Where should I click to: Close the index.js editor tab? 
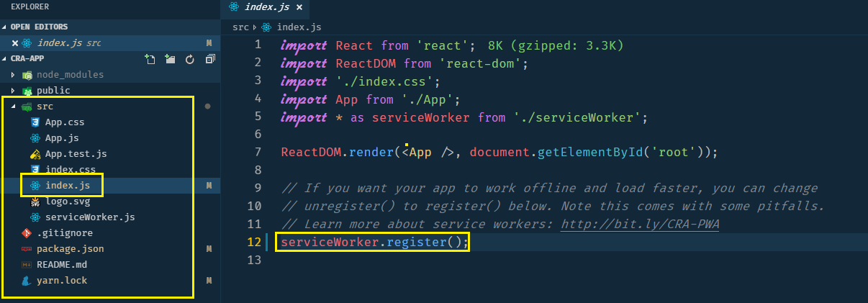[x=299, y=7]
